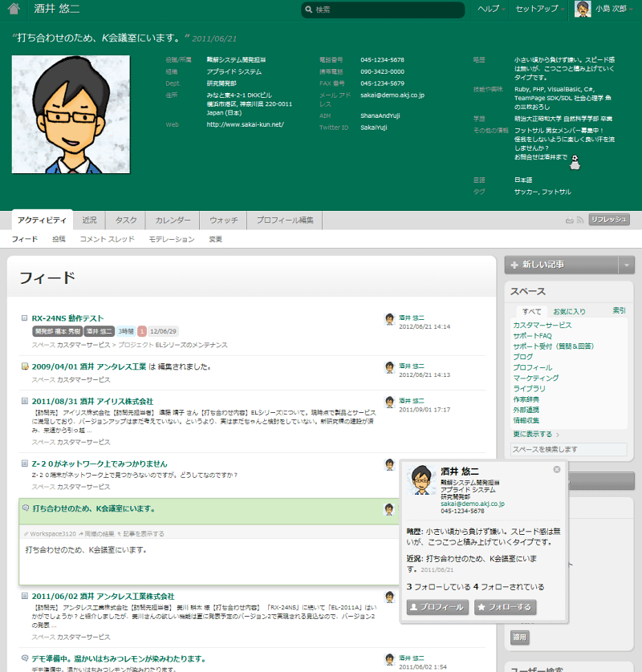The height and width of the screenshot is (672, 642).
Task: Close the 酒井 悠二 profile popup
Action: pos(557,469)
